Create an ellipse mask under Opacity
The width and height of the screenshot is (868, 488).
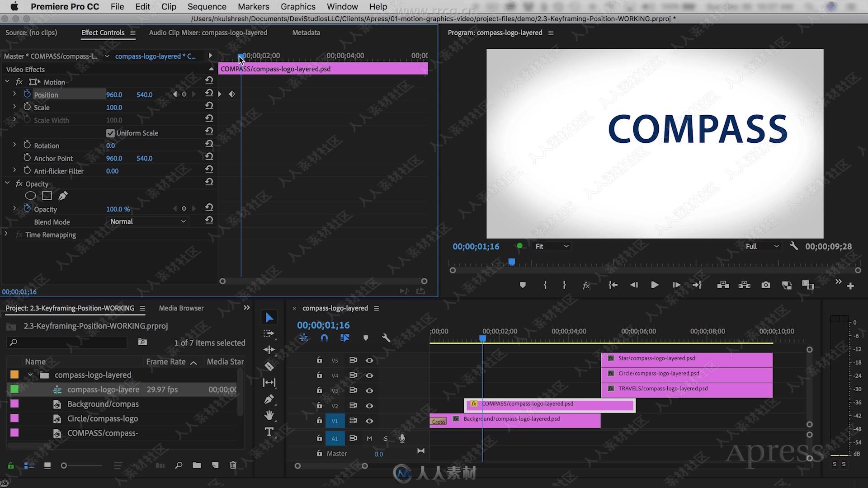coord(30,196)
